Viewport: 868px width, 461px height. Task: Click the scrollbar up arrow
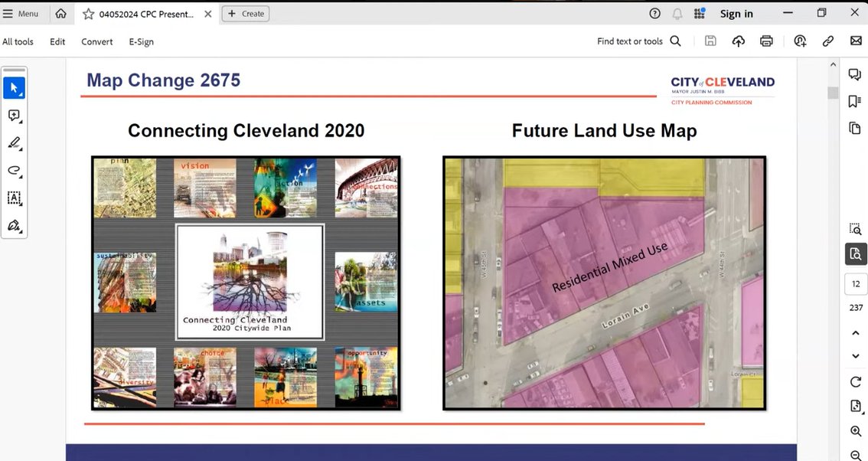(833, 65)
